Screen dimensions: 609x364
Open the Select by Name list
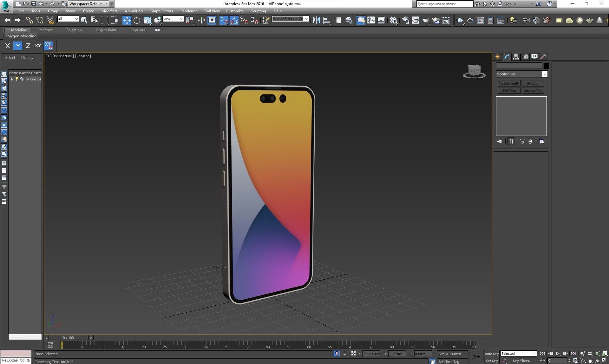click(94, 20)
